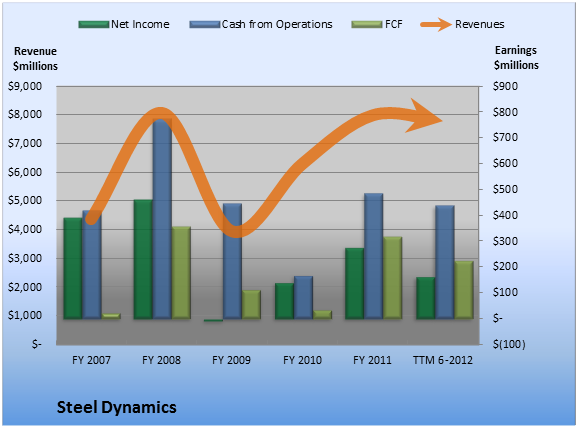Select the FY 2009 Cash from Operations bar
Image resolution: width=577 pixels, height=427 pixels.
[233, 261]
